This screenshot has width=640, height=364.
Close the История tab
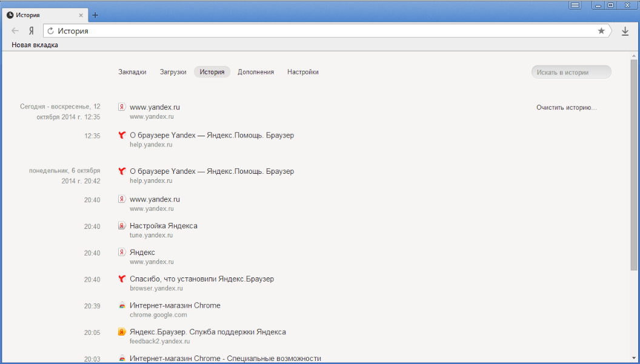(x=82, y=15)
